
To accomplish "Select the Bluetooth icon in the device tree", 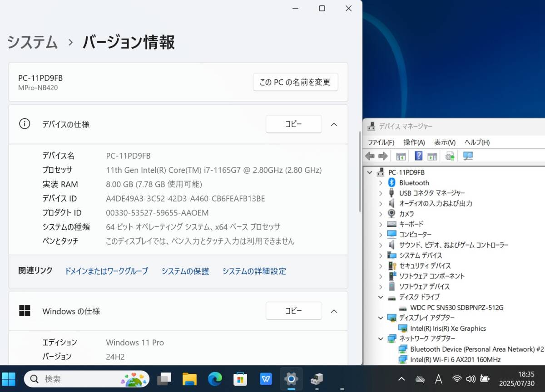I will pos(391,182).
